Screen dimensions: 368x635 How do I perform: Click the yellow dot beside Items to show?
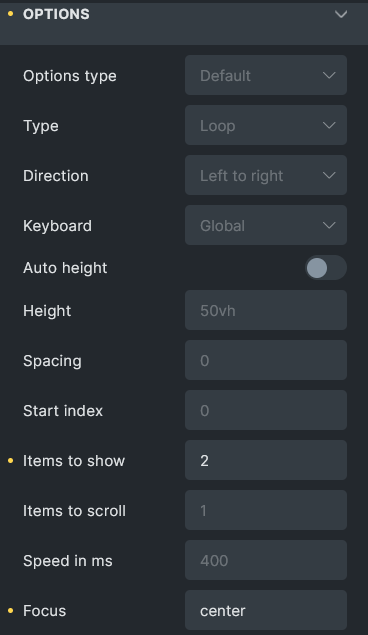[x=11, y=460]
